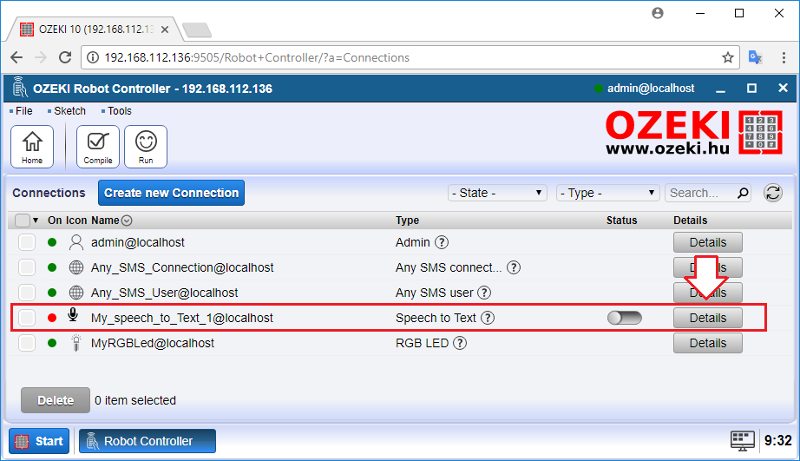800x461 pixels.
Task: Click the admin@localhost connection name in table
Action: point(138,242)
